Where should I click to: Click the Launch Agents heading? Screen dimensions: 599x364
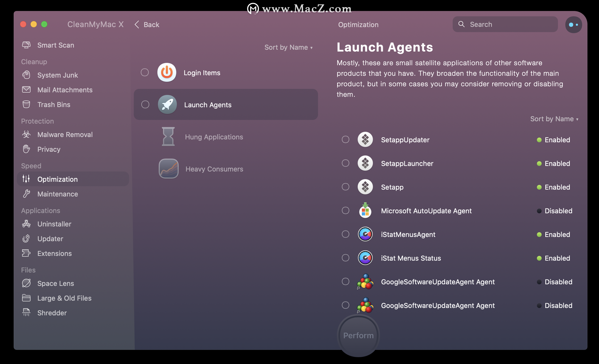385,47
